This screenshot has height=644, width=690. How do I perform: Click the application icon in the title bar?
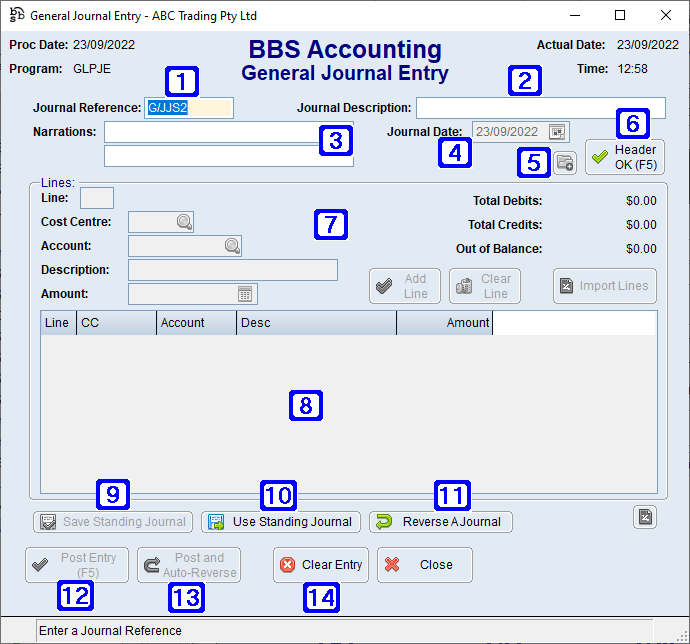[x=16, y=16]
